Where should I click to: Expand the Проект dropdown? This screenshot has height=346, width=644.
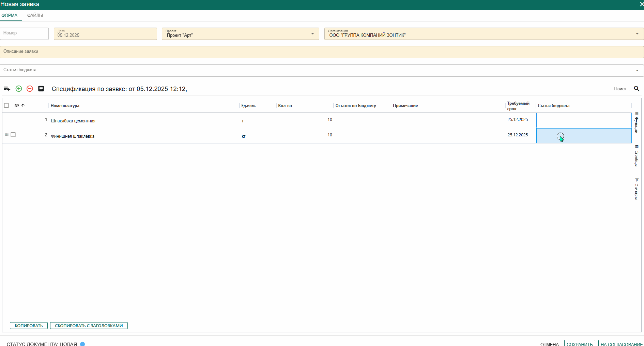[312, 34]
